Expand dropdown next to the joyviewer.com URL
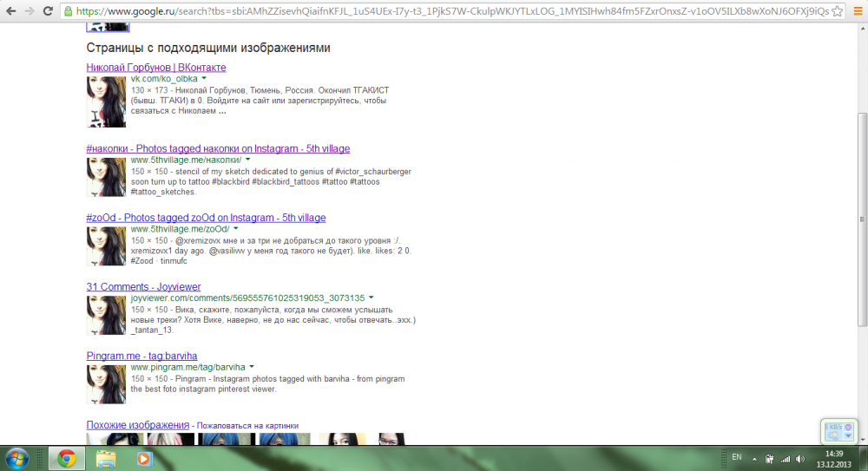Viewport: 868px width, 471px height. [x=371, y=298]
